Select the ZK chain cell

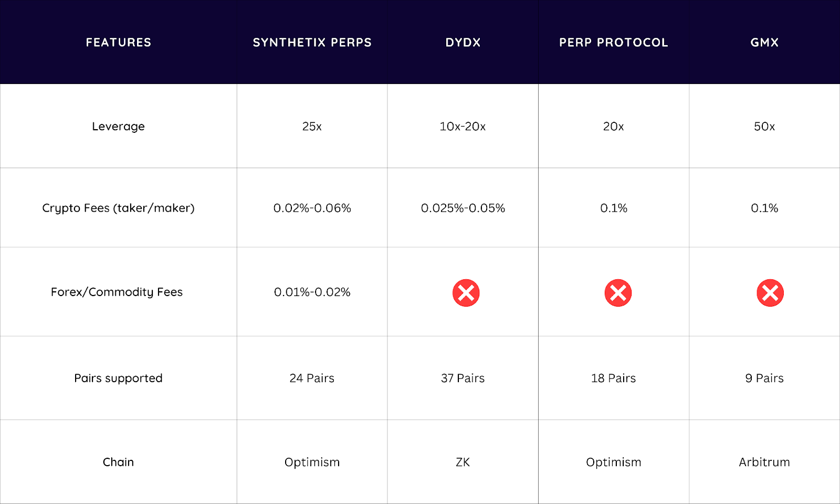[463, 463]
